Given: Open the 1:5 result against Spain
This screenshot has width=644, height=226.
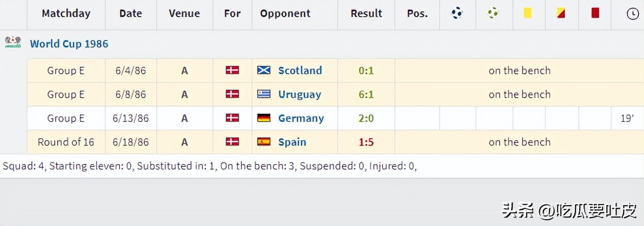Looking at the screenshot, I should pyautogui.click(x=366, y=142).
